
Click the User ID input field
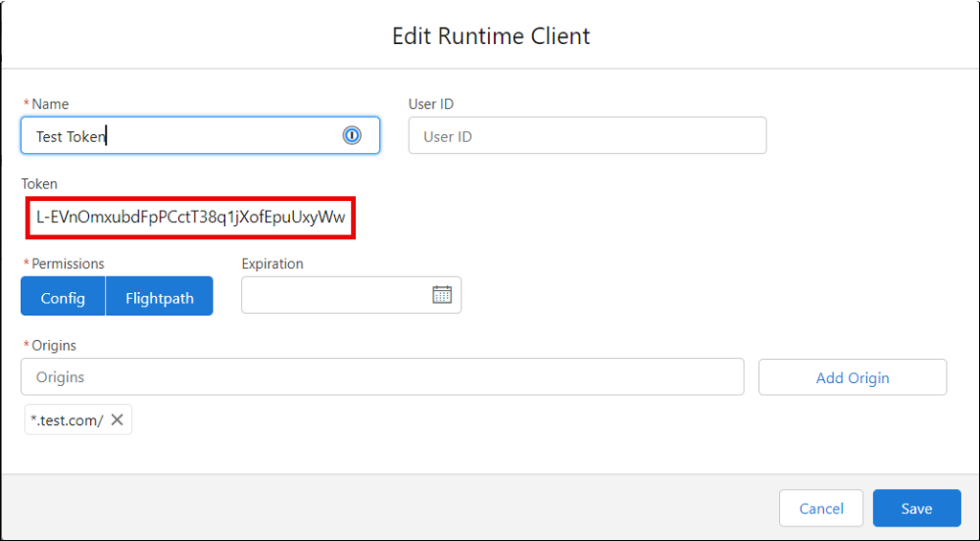tap(588, 135)
